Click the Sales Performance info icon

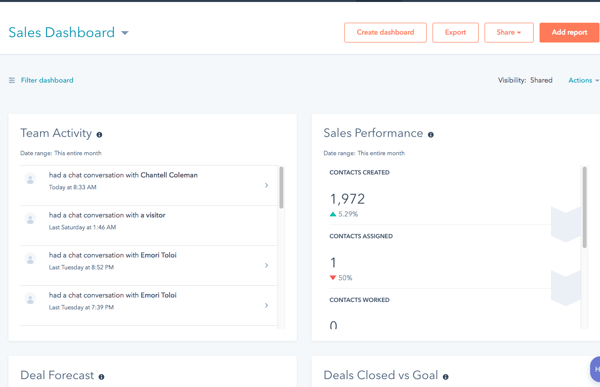pos(431,135)
